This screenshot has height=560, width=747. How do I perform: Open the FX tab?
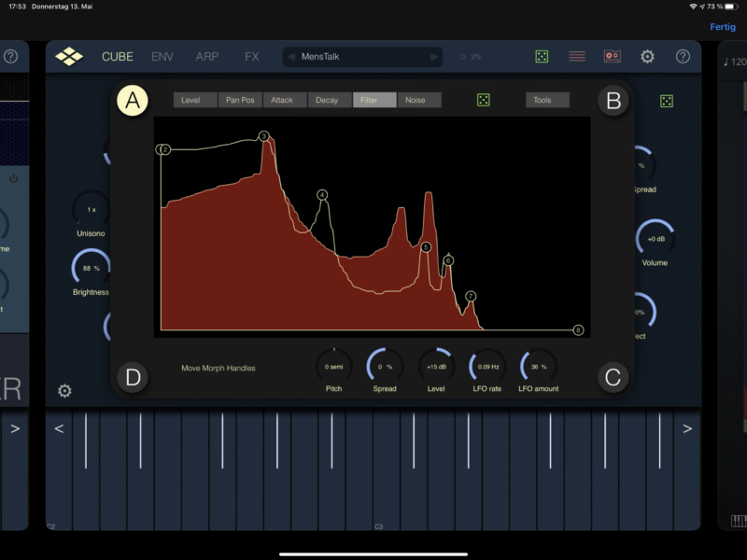tap(250, 56)
